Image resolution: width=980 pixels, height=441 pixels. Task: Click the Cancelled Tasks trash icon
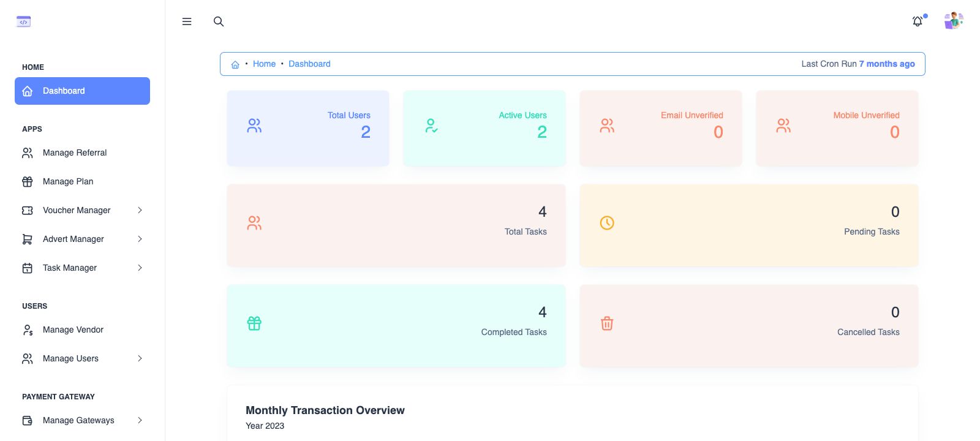tap(607, 323)
